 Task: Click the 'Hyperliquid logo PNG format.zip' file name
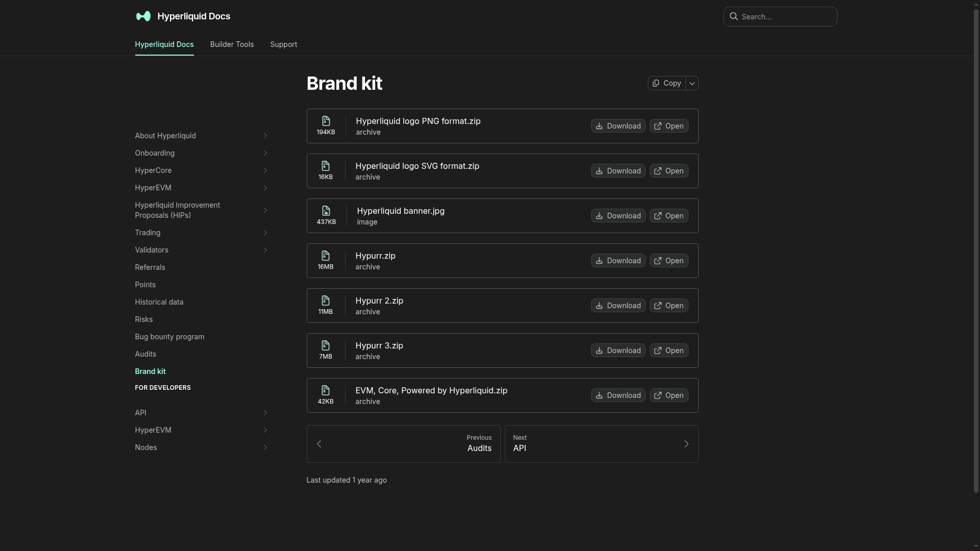418,121
